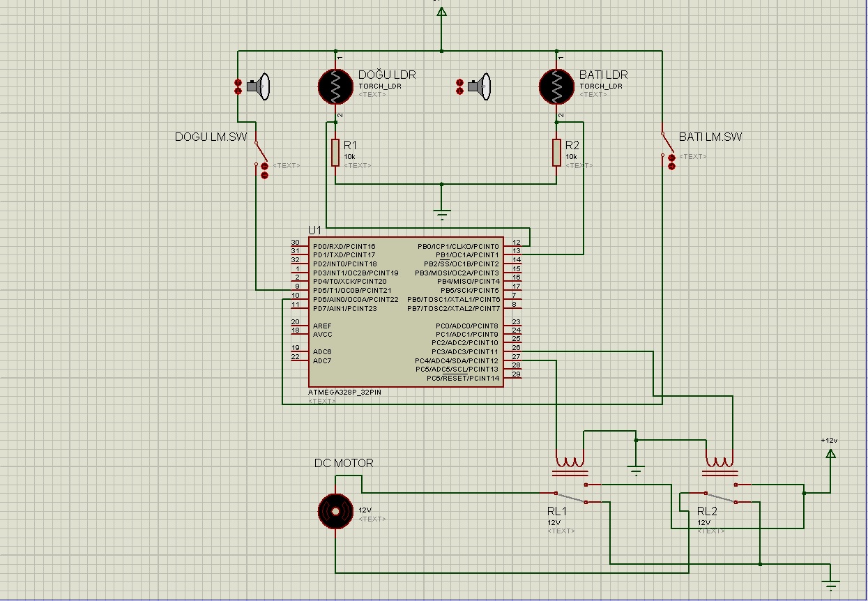868x601 pixels.
Task: Click the RL1 reference label
Action: [x=558, y=512]
